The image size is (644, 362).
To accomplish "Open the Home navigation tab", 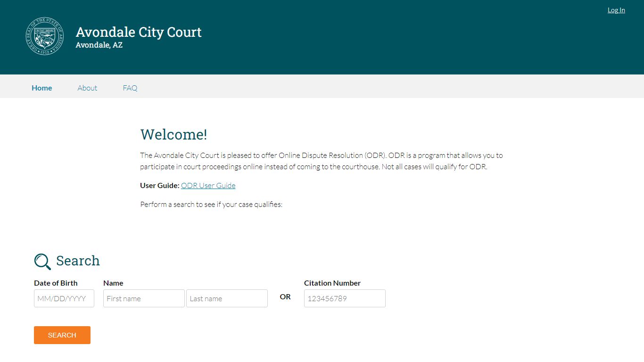I will (x=42, y=88).
